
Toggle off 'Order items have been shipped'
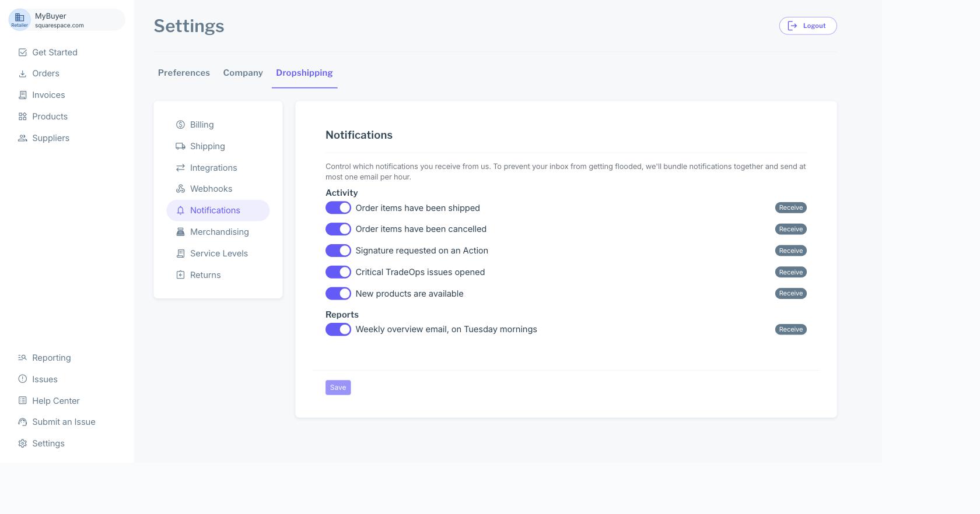tap(338, 208)
